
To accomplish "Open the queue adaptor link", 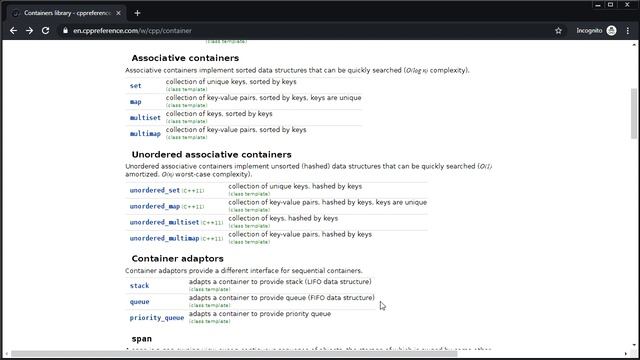I will click(x=139, y=302).
